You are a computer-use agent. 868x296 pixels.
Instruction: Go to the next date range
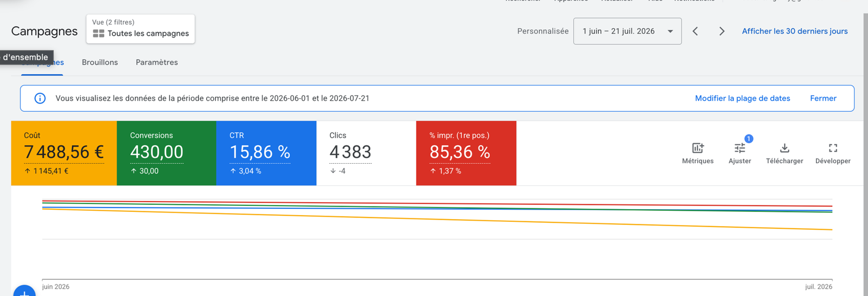[722, 31]
